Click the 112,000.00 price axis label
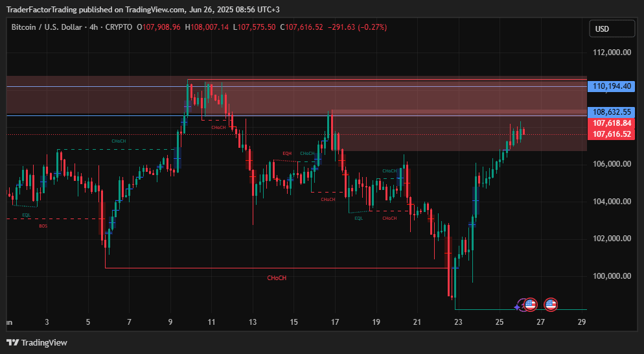 612,53
